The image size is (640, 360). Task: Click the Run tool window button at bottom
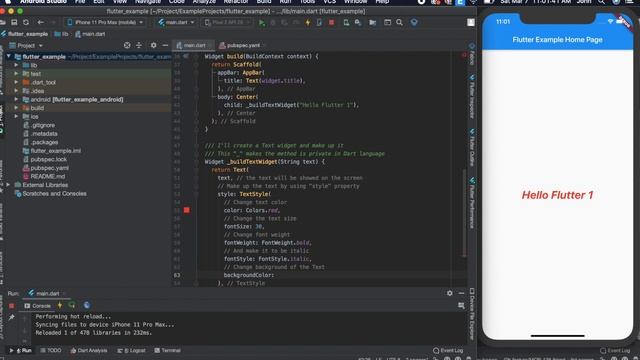coord(21,350)
